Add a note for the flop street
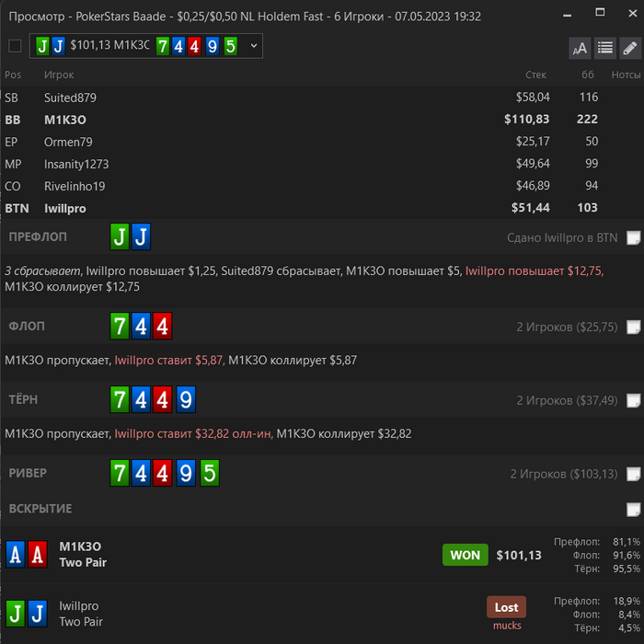This screenshot has width=644, height=644. [633, 327]
